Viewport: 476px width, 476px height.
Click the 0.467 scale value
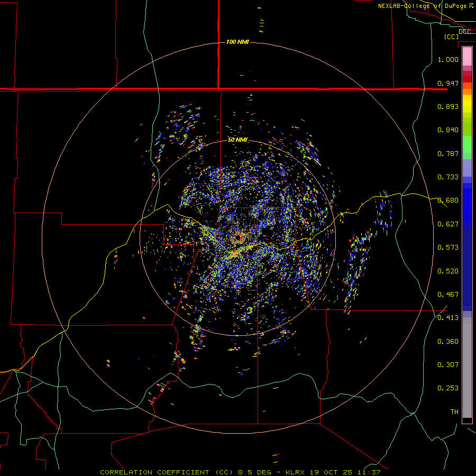click(448, 295)
